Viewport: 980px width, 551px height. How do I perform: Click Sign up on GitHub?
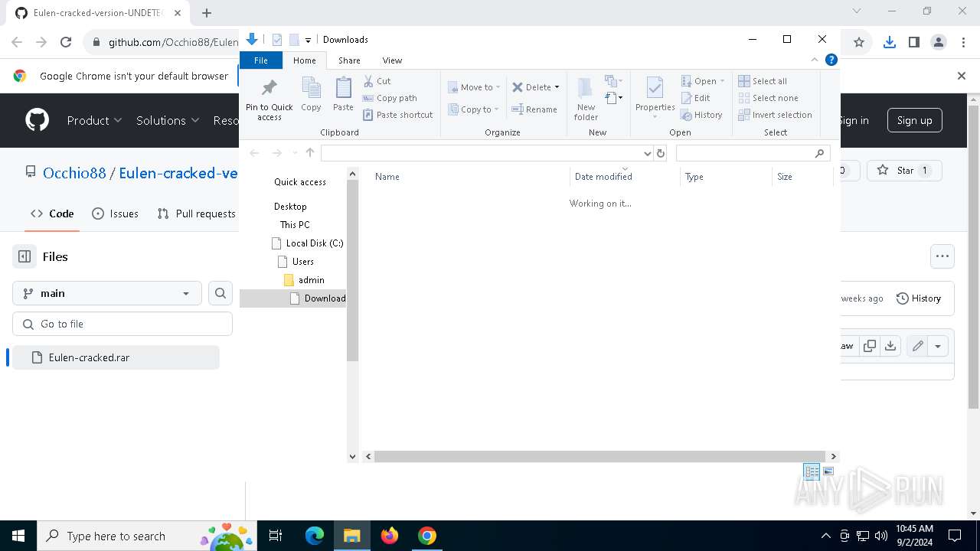pyautogui.click(x=915, y=120)
